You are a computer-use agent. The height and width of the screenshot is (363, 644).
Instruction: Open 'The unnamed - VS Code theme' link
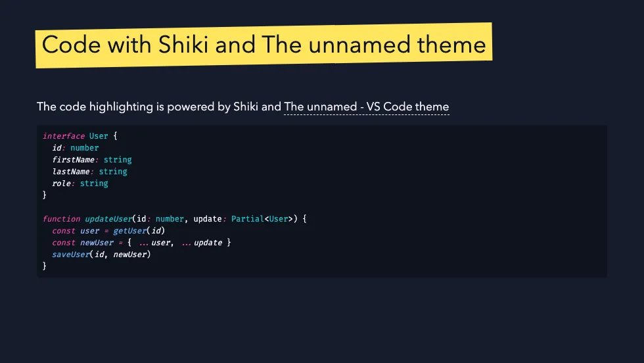[367, 107]
